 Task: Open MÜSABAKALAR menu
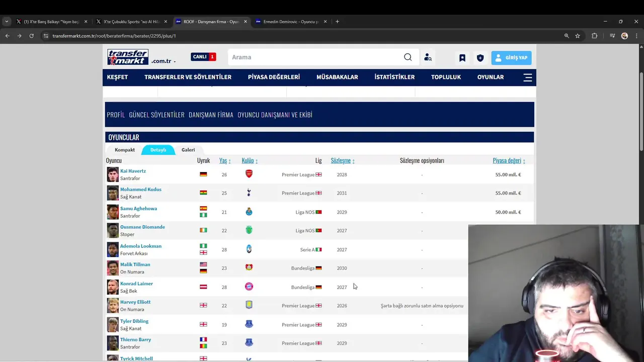[337, 77]
